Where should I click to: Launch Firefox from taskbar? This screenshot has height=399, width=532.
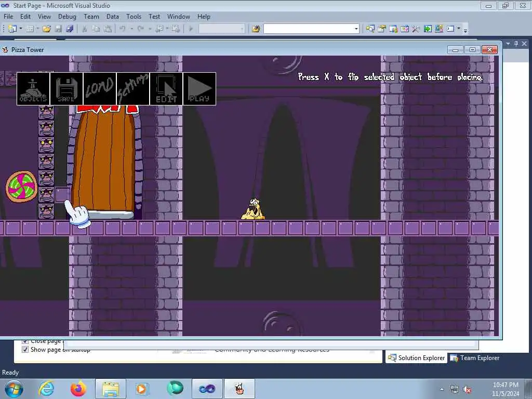[x=78, y=389]
